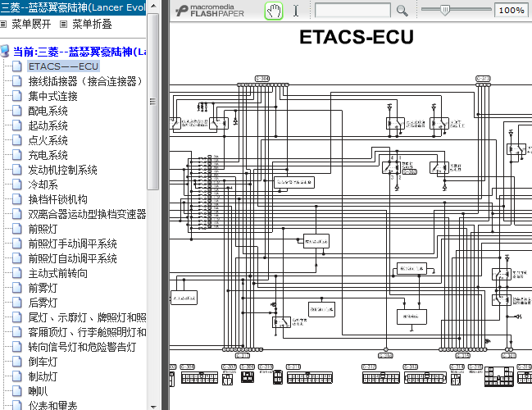This screenshot has width=532, height=410.
Task: Click the sidebar scrollbar down arrow
Action: (153, 406)
